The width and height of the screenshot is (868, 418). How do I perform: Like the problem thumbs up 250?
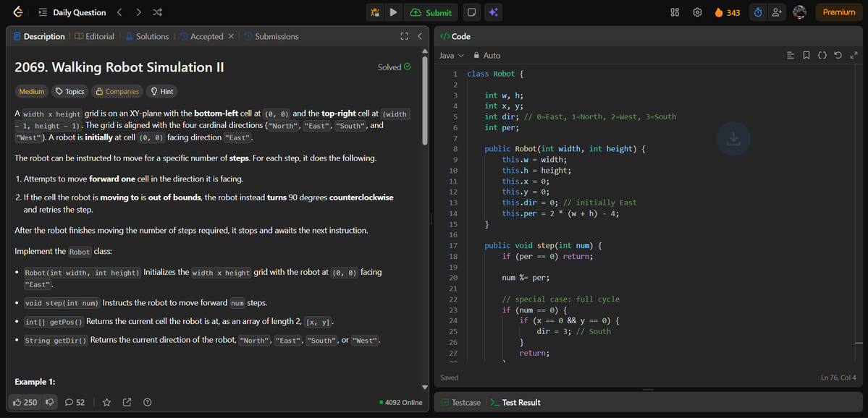[x=24, y=402]
